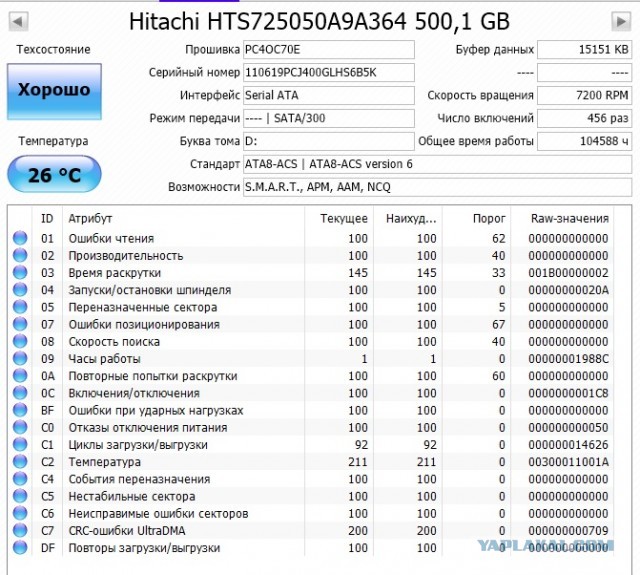Select the Время раскрутки attribute name
This screenshot has height=575, width=640.
(115, 273)
